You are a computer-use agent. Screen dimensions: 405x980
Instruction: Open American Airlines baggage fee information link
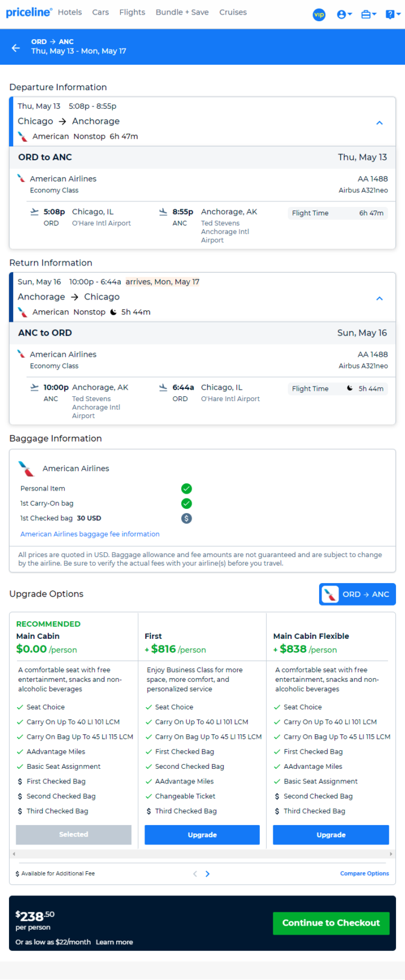90,534
